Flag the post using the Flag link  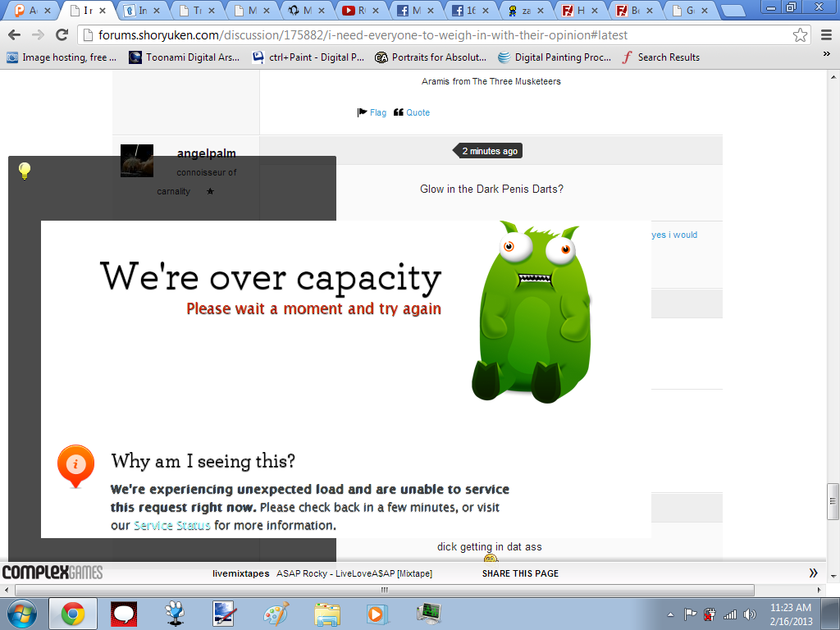click(x=378, y=112)
